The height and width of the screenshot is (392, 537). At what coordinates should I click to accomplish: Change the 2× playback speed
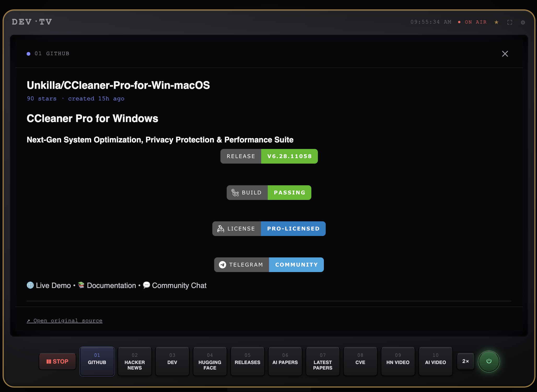tap(465, 361)
